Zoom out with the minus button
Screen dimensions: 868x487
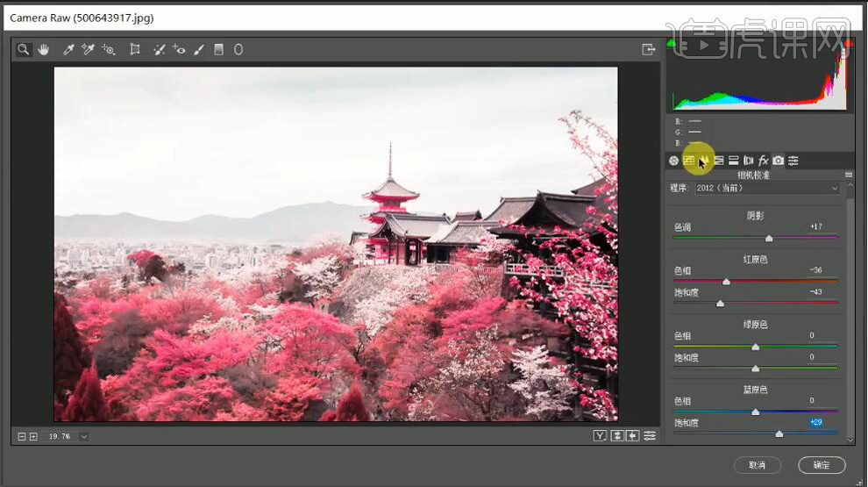22,437
